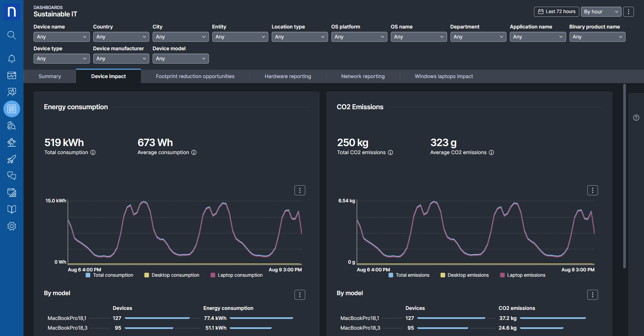
Task: Open the settings gear in sidebar
Action: (x=11, y=226)
